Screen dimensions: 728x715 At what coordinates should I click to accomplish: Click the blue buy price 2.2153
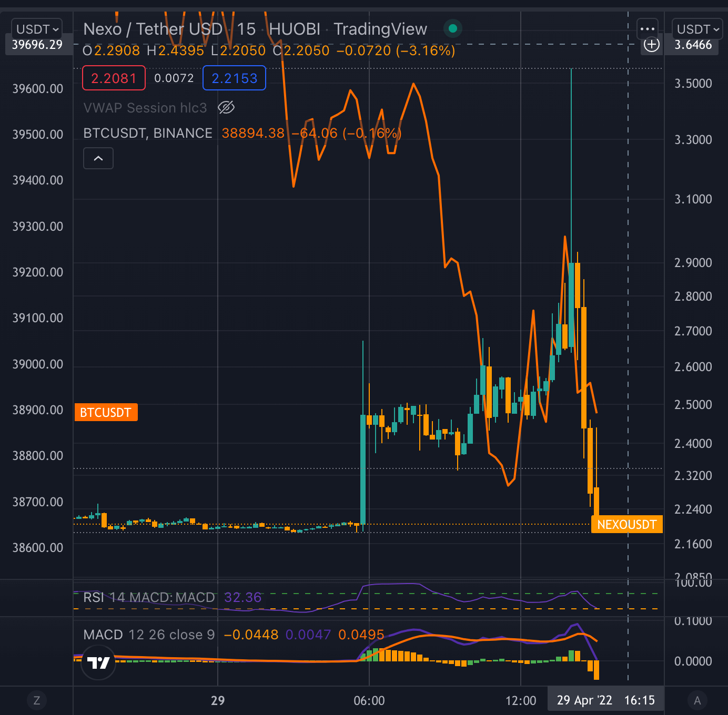tap(234, 78)
